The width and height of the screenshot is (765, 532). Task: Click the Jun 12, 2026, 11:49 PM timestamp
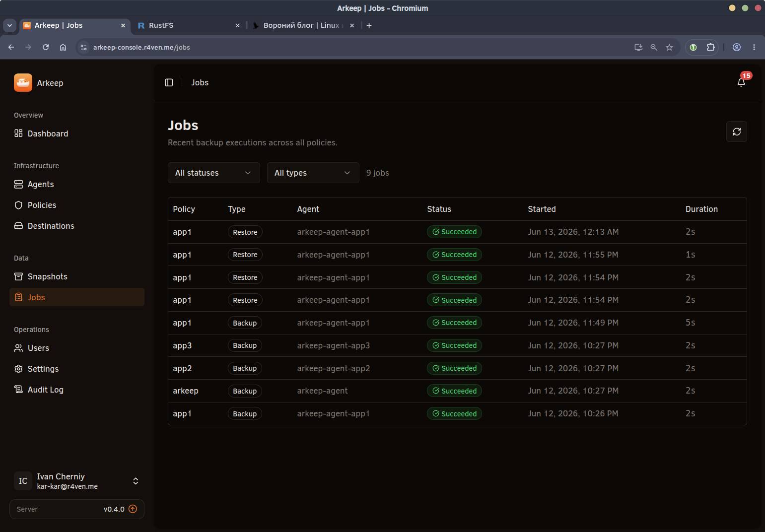(x=573, y=323)
